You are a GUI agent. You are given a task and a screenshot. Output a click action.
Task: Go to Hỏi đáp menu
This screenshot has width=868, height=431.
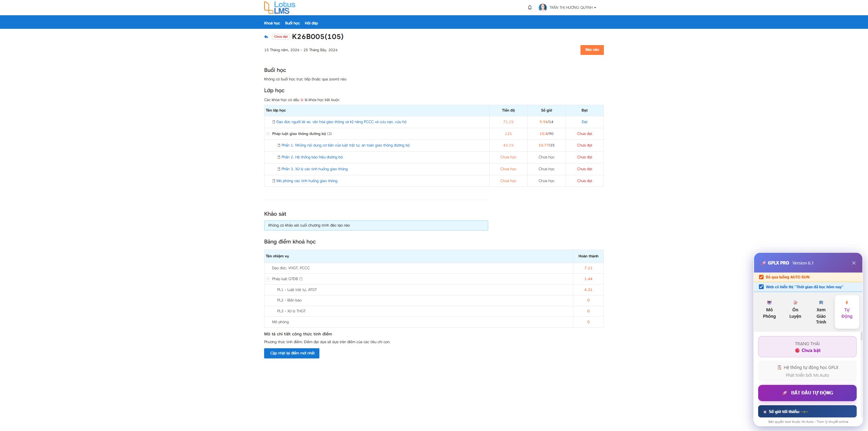pyautogui.click(x=311, y=23)
